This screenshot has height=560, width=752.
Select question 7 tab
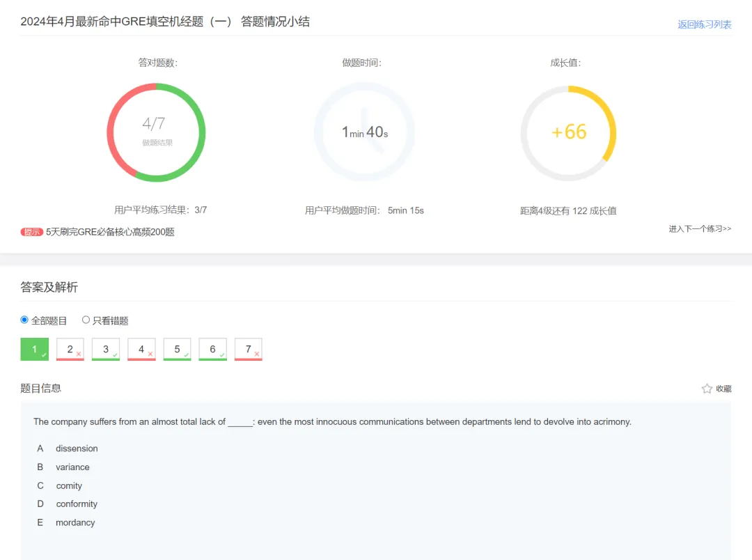[x=249, y=350]
